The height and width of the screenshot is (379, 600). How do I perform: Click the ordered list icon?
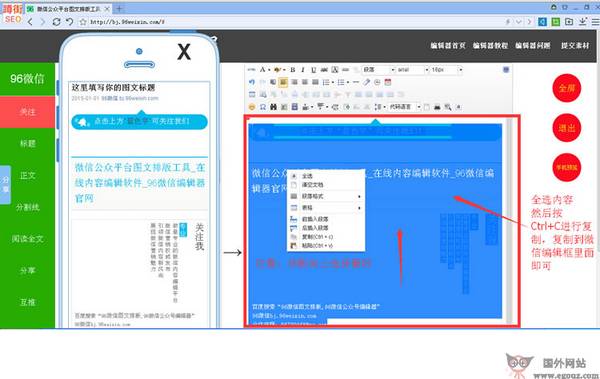325,82
